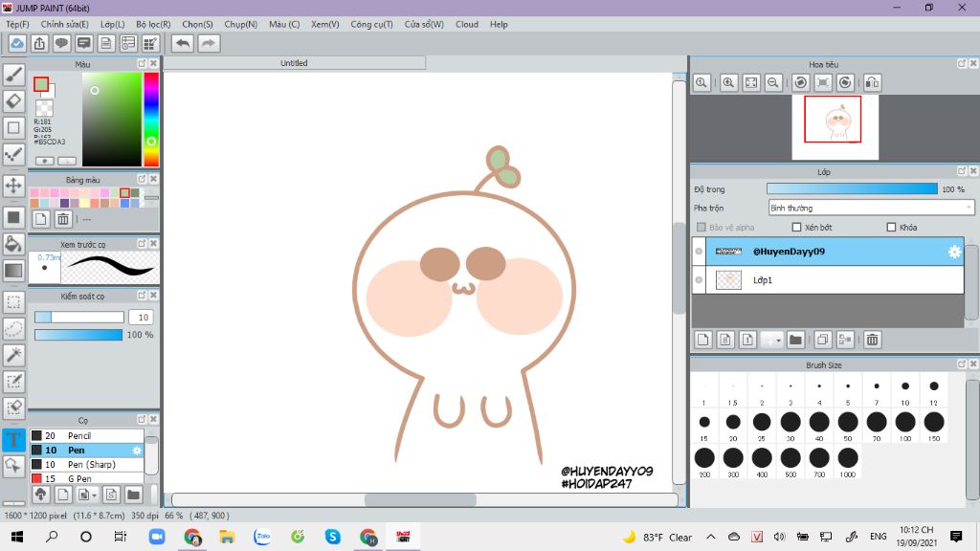Open the Tệp(F) menu
The image size is (980, 551).
(x=17, y=24)
